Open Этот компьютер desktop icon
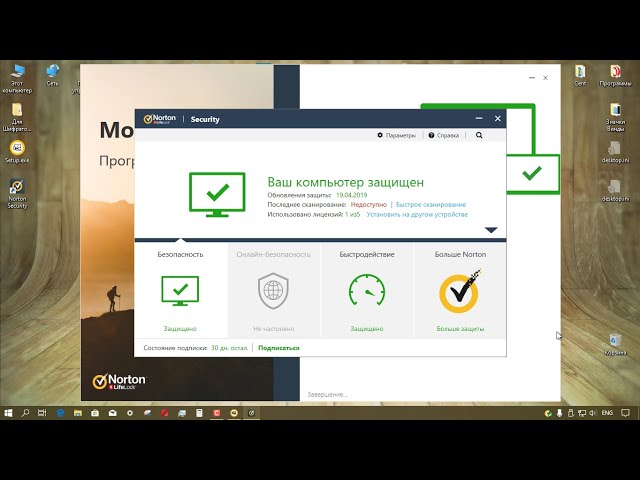Image resolution: width=640 pixels, height=480 pixels. click(17, 79)
